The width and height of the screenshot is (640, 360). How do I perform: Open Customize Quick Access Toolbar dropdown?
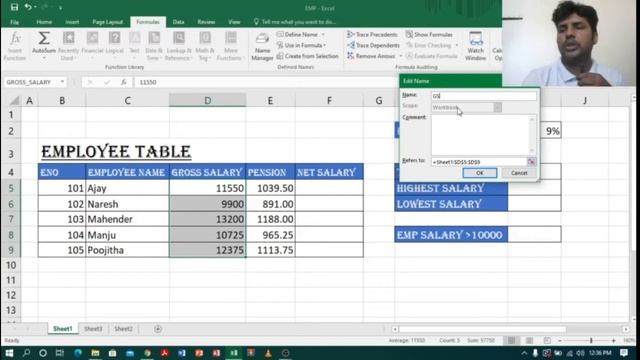pos(60,8)
